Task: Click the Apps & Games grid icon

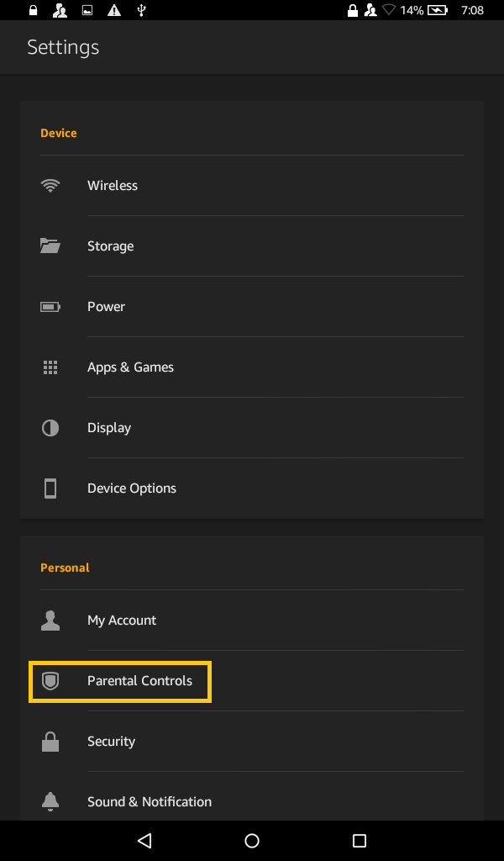Action: (50, 367)
